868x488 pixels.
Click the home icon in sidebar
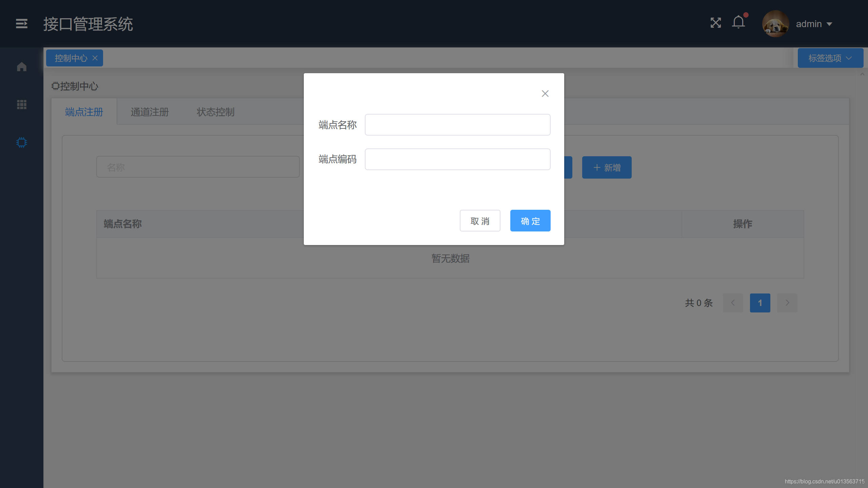pos(21,67)
